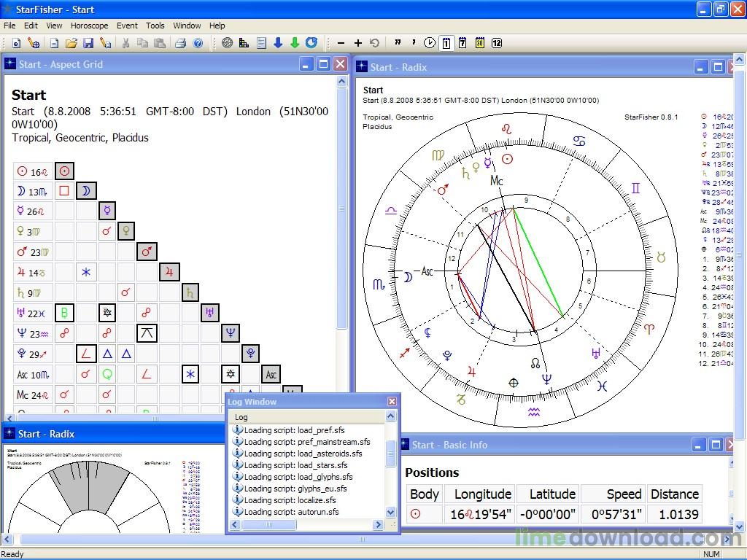Click the Log Window scroll down arrow
747x560 pixels.
click(391, 513)
